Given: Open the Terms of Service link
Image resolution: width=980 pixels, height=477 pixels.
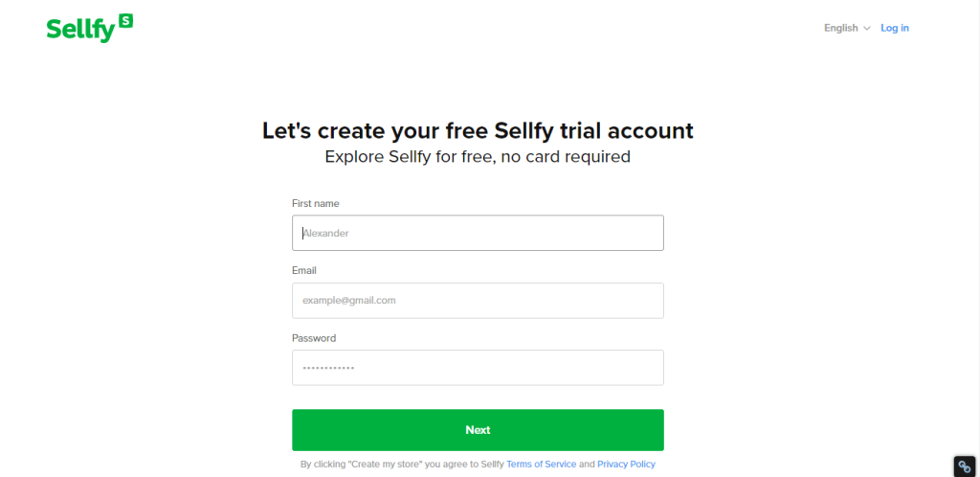Looking at the screenshot, I should point(542,465).
